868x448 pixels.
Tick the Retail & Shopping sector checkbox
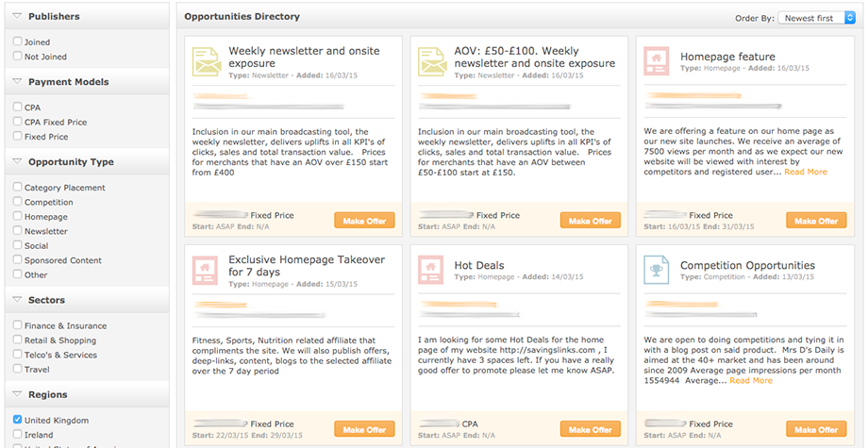18,340
